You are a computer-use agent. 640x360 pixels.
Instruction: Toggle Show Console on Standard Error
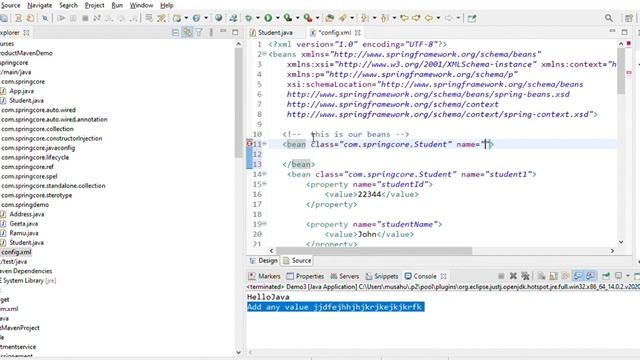(590, 276)
